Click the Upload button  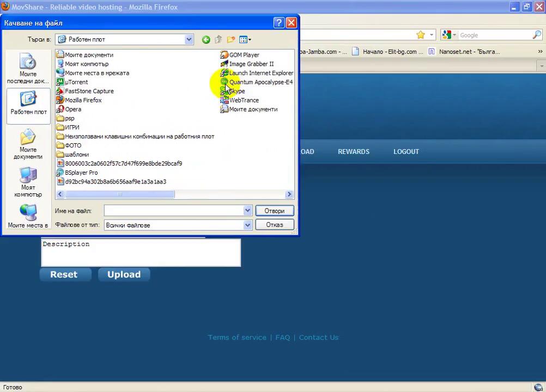point(124,274)
